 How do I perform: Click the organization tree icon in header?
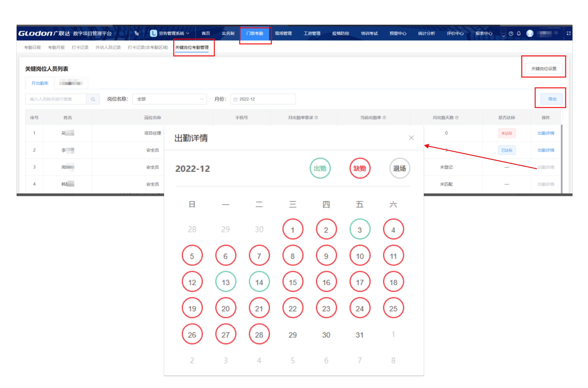click(x=136, y=33)
